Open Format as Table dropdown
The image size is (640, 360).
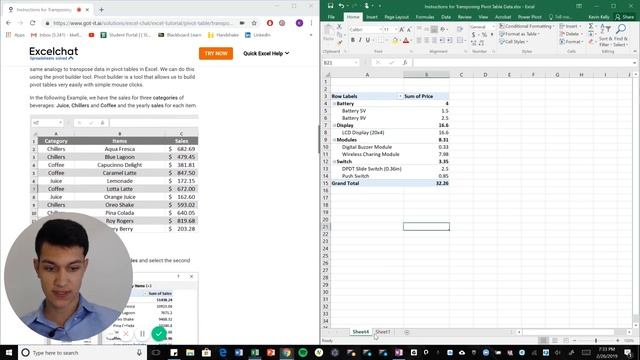[520, 34]
